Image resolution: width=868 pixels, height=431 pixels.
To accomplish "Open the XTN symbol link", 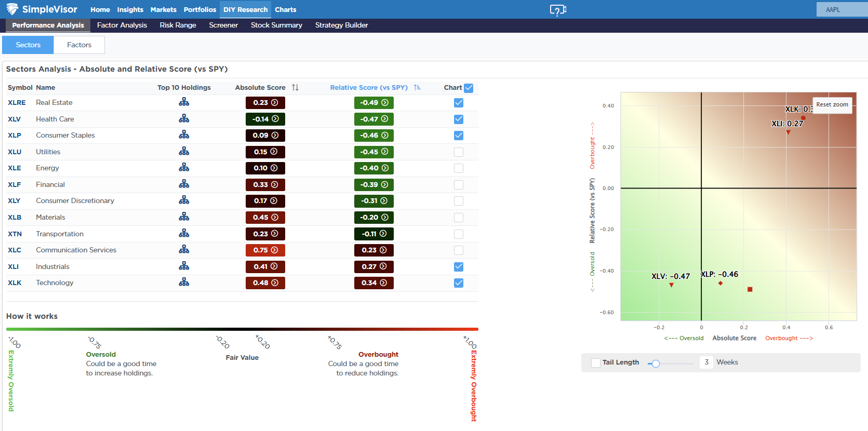I will (x=15, y=234).
